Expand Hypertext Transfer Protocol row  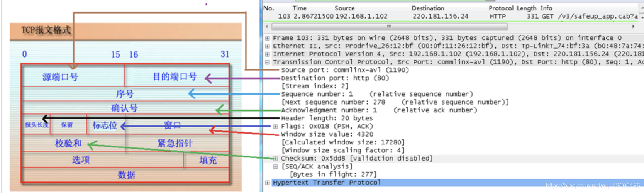267,183
